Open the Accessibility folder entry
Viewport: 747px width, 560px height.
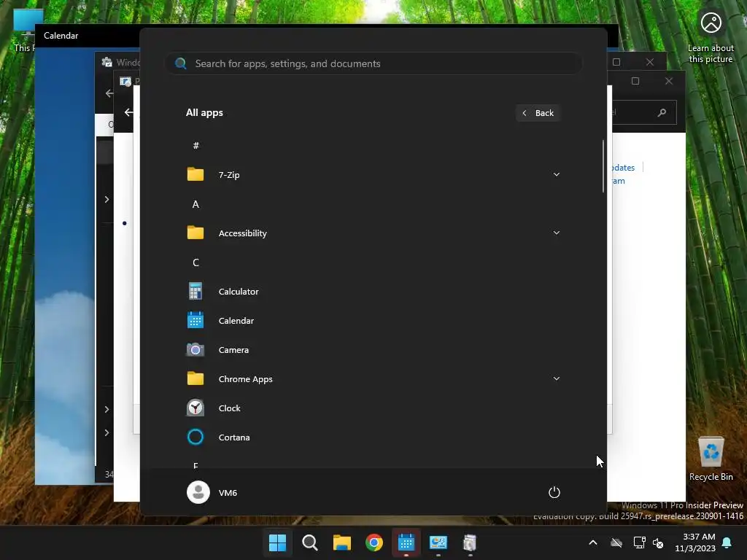pyautogui.click(x=373, y=233)
